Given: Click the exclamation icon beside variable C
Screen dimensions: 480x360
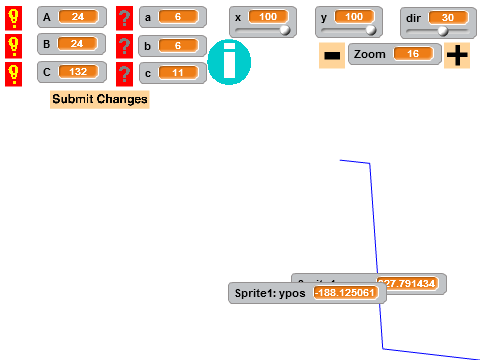Looking at the screenshot, I should point(14,74).
